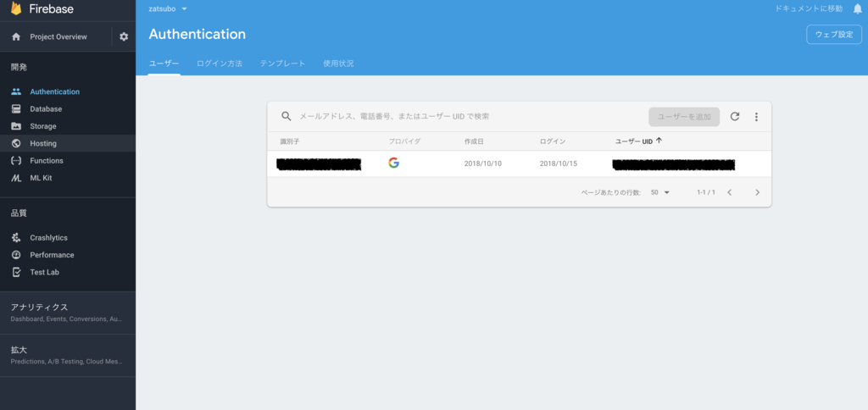
Task: Click the creation date 2018/10/10 cell
Action: (x=482, y=163)
